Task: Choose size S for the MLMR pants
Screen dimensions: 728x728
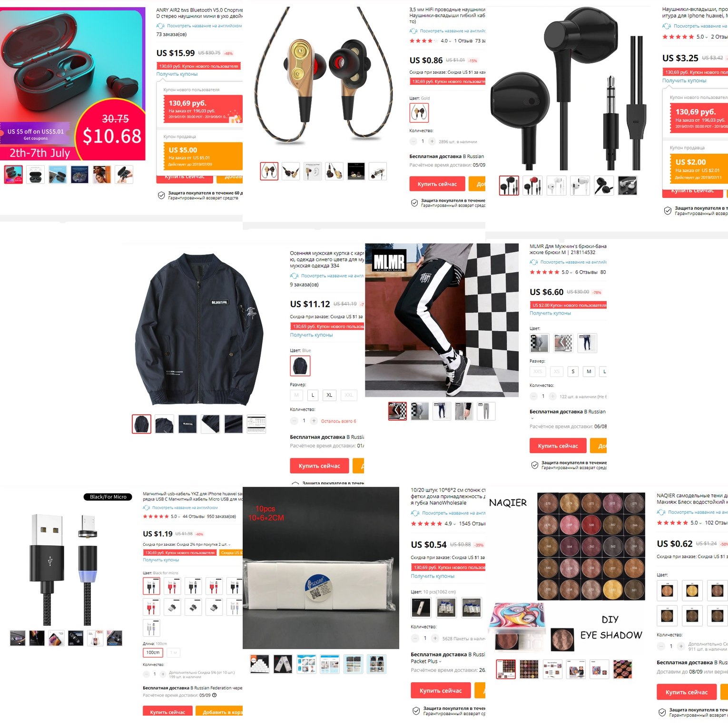Action: (x=573, y=371)
